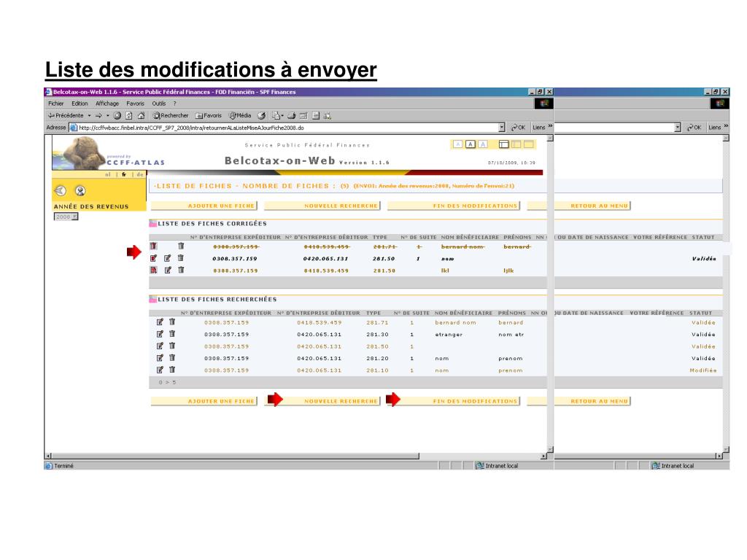Viewport: 747px width, 560px height.
Task: Edit searched fiche of type 281.71
Action: pyautogui.click(x=160, y=322)
